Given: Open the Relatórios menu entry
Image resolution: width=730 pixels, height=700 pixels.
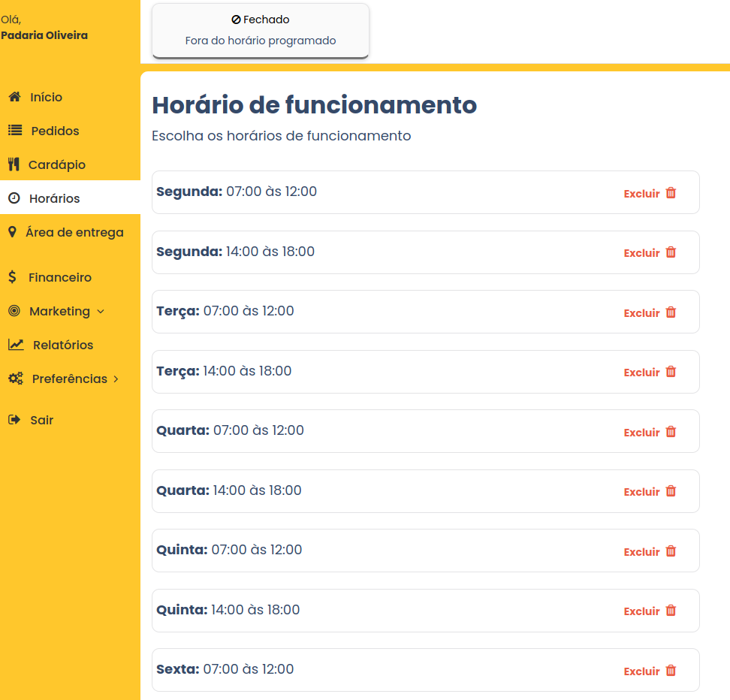Looking at the screenshot, I should point(63,345).
